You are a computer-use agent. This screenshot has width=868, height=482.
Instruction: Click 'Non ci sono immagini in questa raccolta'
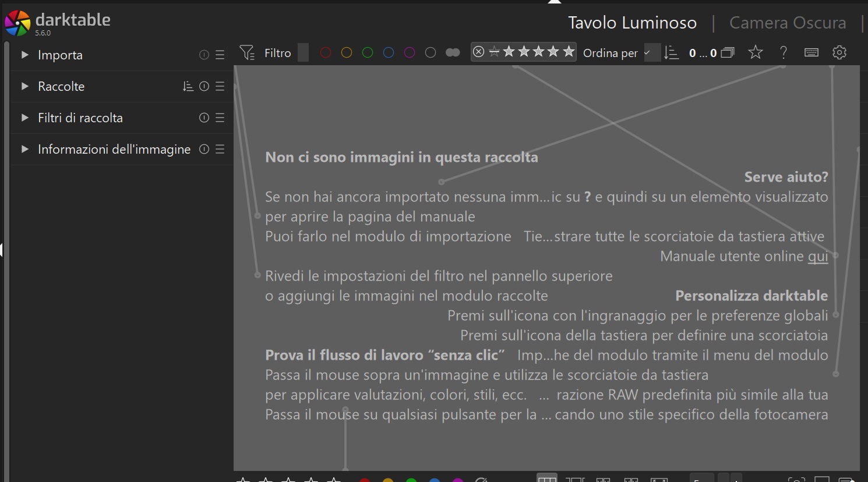coord(401,157)
